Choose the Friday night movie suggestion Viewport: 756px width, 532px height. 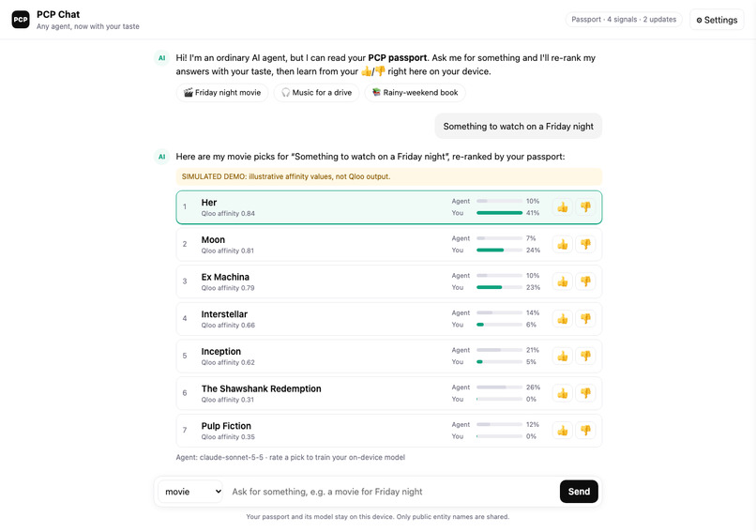[x=221, y=93]
